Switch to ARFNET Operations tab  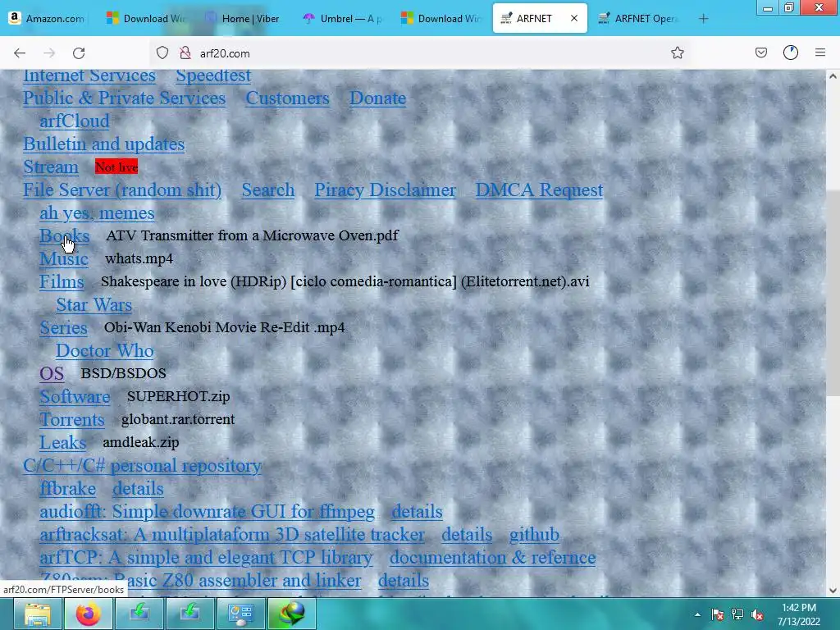tap(639, 18)
